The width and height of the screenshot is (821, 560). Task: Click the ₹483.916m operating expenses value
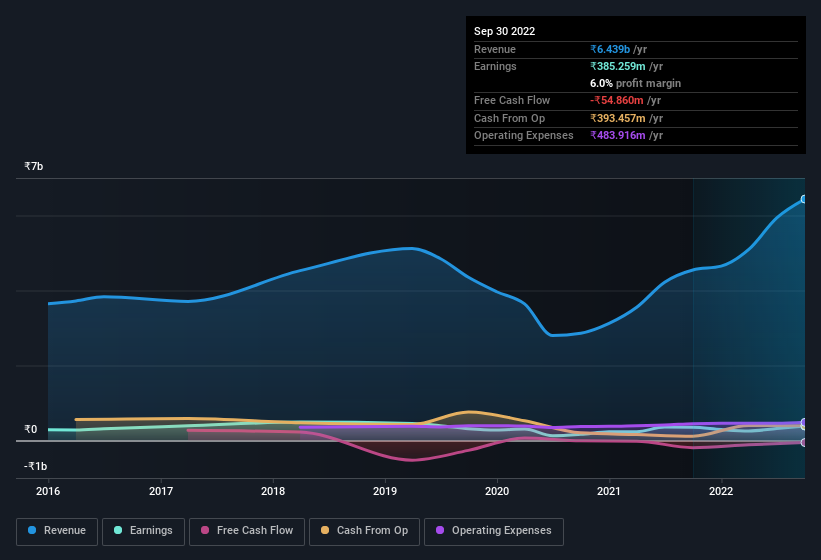coord(617,135)
